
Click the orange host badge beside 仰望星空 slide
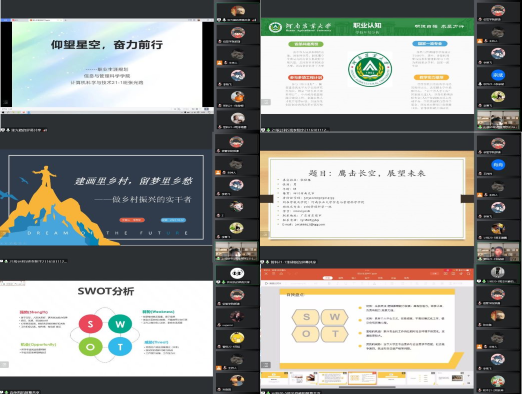tap(219, 62)
